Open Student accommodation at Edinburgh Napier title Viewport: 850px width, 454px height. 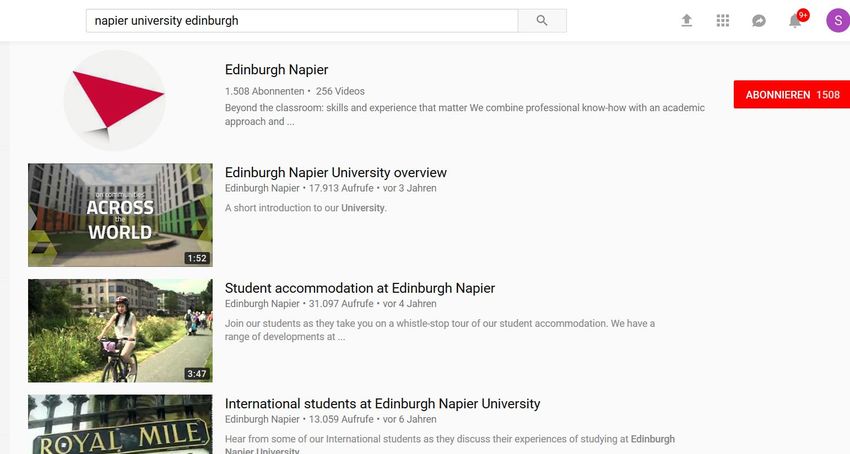click(360, 288)
